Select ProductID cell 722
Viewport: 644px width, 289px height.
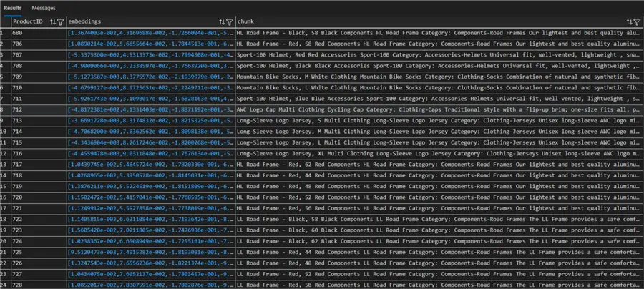pos(39,219)
